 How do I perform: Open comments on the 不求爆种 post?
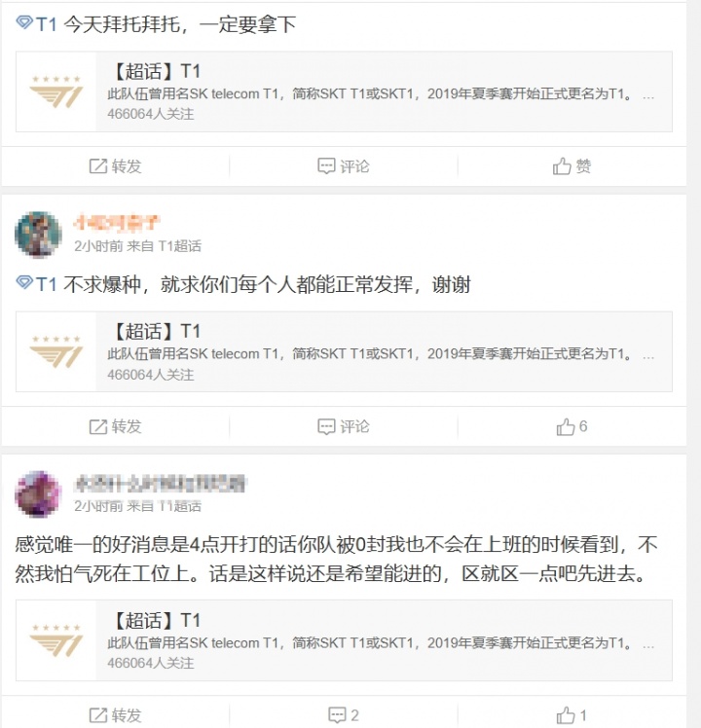point(344,426)
